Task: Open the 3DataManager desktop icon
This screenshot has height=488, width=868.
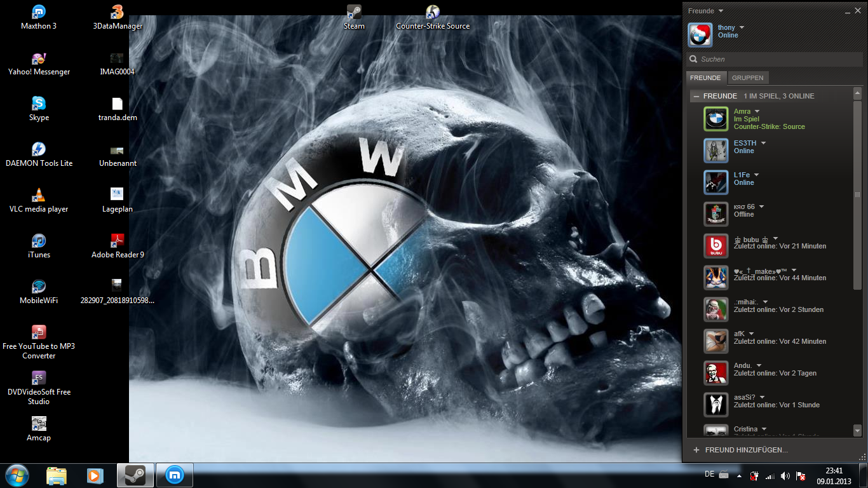Action: [x=117, y=17]
